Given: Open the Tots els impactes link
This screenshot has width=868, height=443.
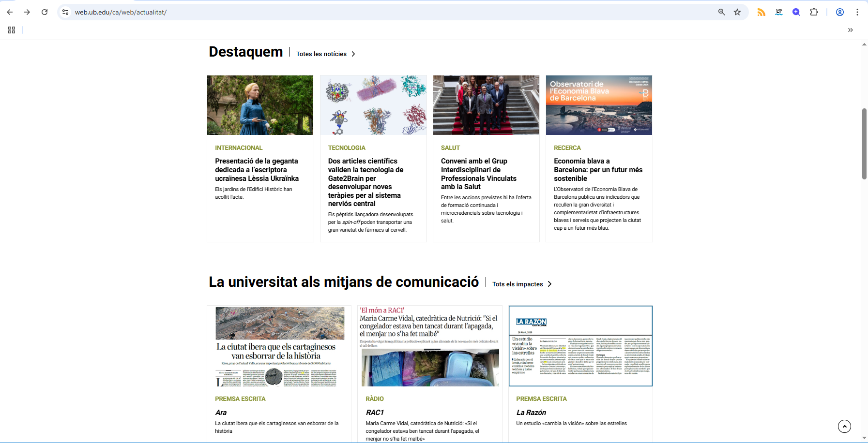Looking at the screenshot, I should tap(518, 284).
